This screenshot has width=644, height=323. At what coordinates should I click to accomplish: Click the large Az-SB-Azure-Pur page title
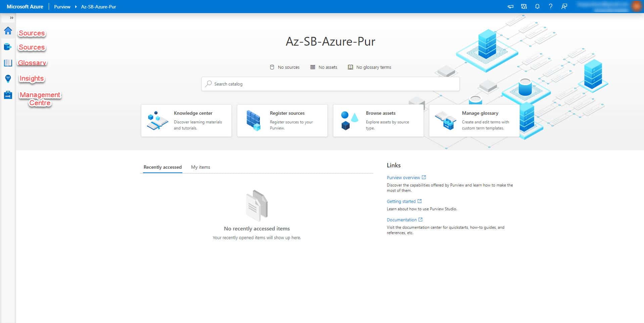pos(330,41)
